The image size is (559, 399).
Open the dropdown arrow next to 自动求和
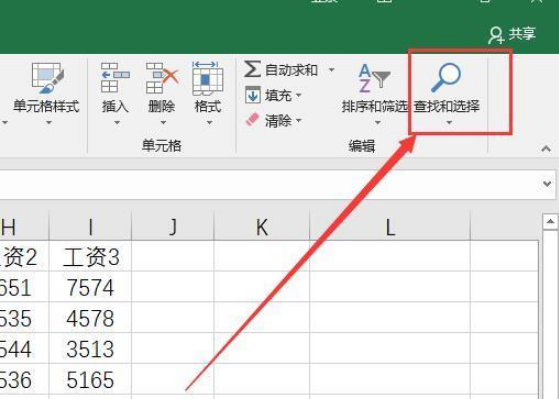[x=331, y=70]
